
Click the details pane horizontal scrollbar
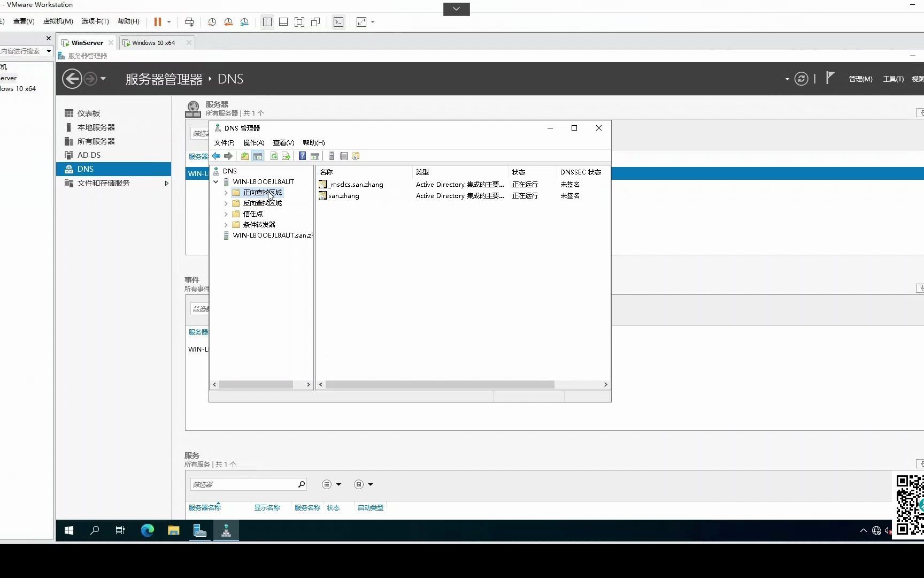tap(440, 384)
